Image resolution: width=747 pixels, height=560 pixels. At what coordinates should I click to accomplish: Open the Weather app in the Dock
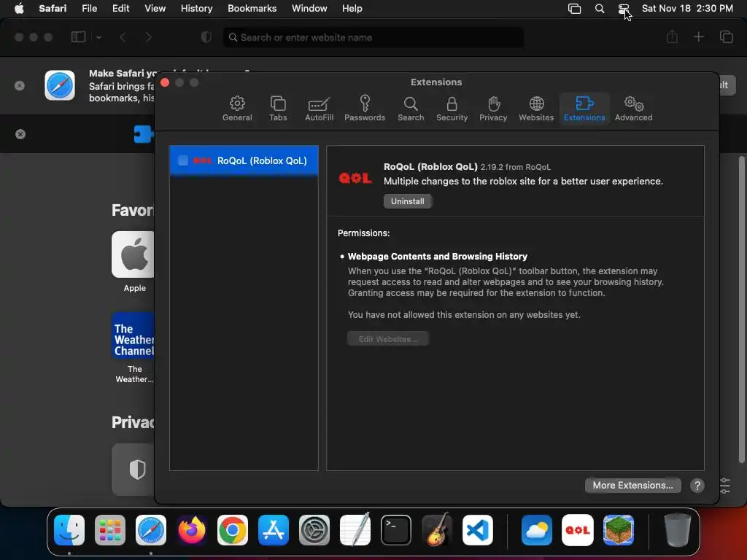(x=537, y=530)
